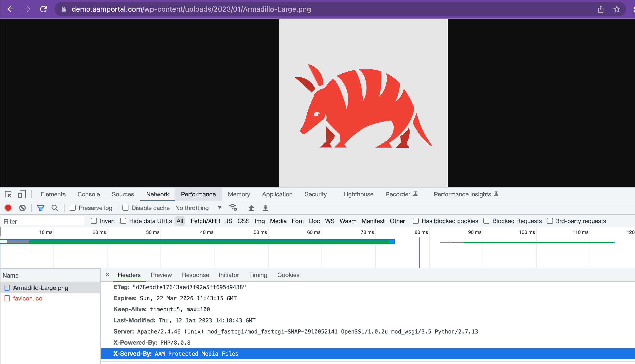Open the Application tab
This screenshot has height=364, width=635.
tap(277, 194)
